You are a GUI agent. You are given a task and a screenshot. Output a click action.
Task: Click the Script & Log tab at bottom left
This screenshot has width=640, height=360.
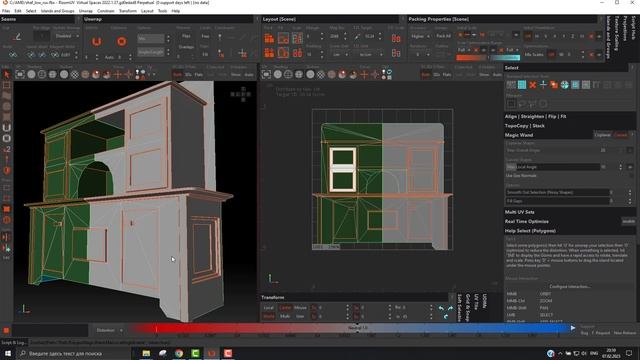[x=14, y=342]
